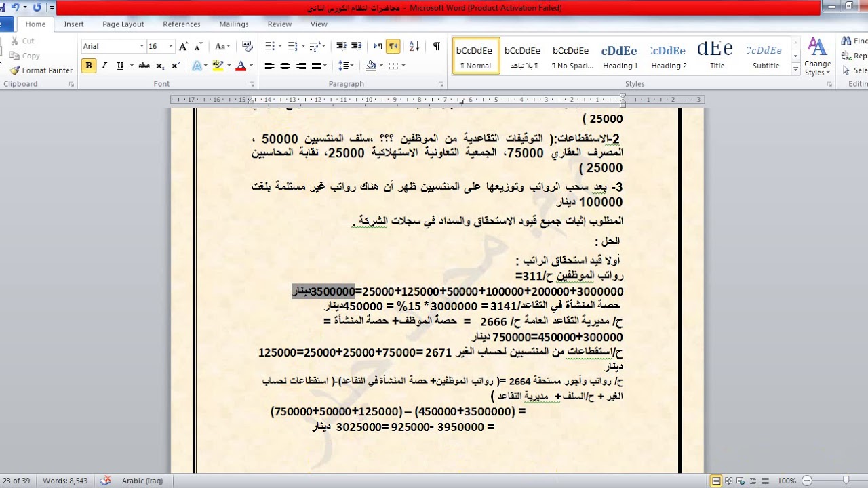Image resolution: width=868 pixels, height=488 pixels.
Task: Open the Font dialog launcher
Action: 252,84
